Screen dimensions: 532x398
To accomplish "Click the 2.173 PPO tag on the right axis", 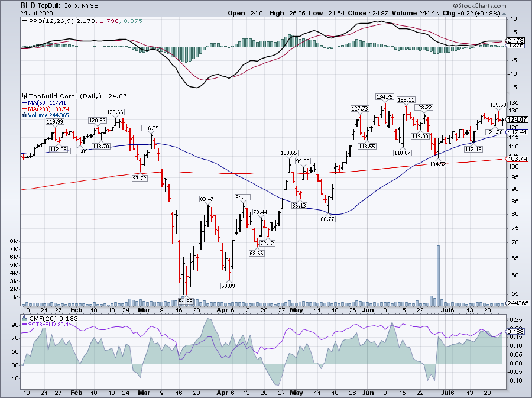I will (x=515, y=41).
